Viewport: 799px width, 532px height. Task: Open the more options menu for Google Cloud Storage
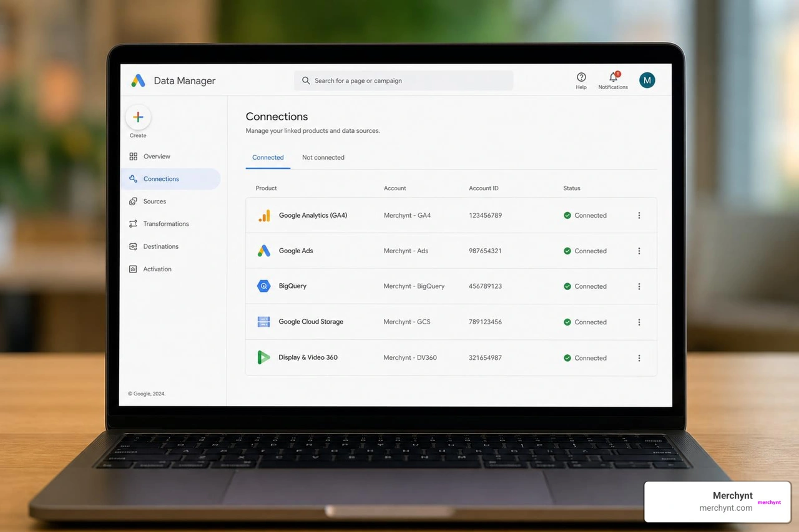pyautogui.click(x=639, y=322)
